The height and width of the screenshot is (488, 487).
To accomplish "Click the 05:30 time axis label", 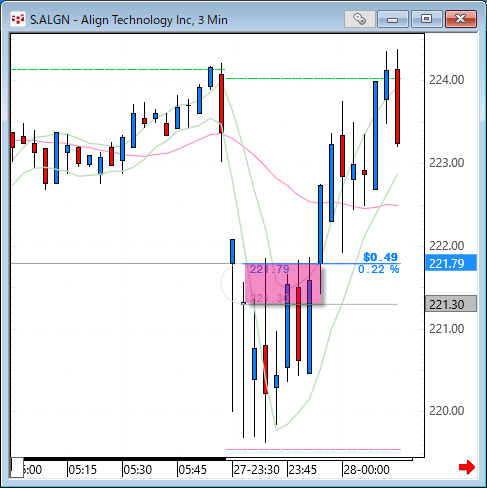I will click(x=137, y=470).
